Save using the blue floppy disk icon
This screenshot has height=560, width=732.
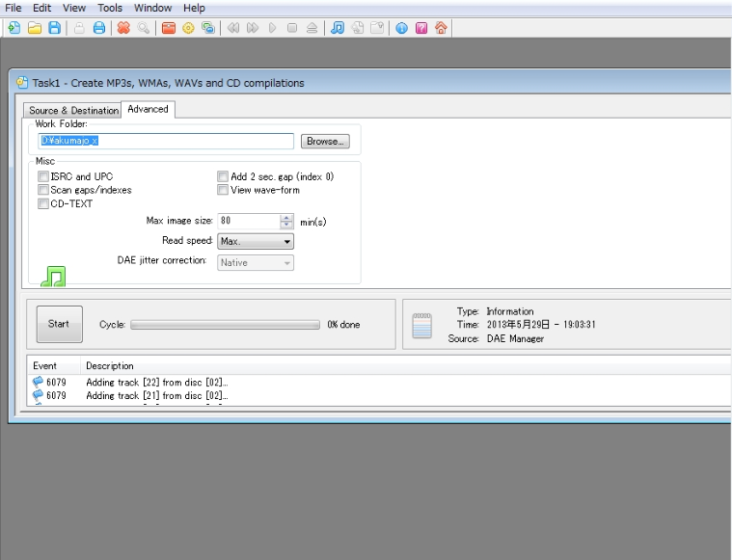pos(55,28)
